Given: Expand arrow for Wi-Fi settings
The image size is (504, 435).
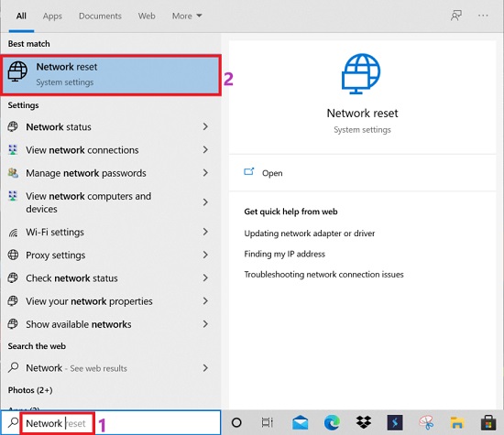Looking at the screenshot, I should tap(205, 232).
